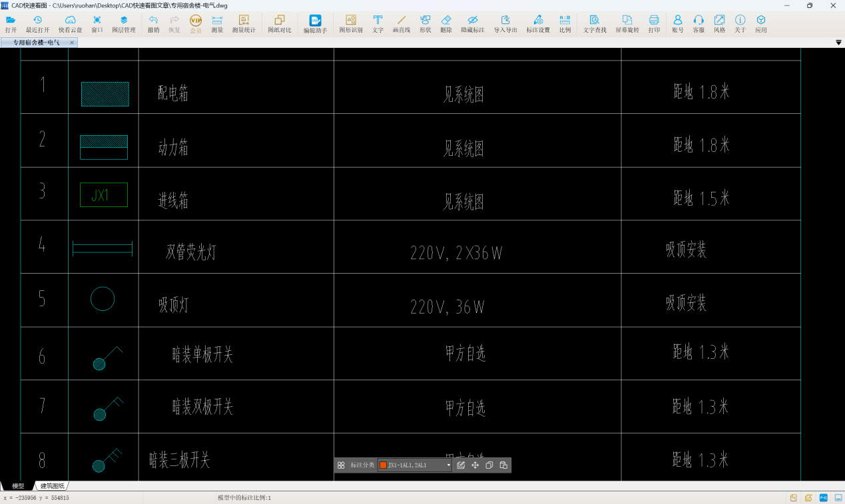
Task: Click the 会员 VIP button
Action: (x=196, y=24)
